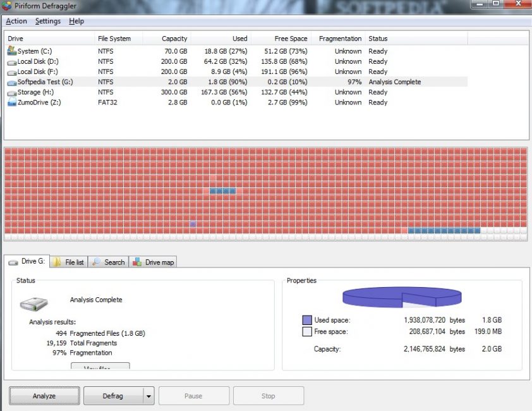Select the Local Disk (F:) row
This screenshot has width=532, height=411.
tap(236, 71)
